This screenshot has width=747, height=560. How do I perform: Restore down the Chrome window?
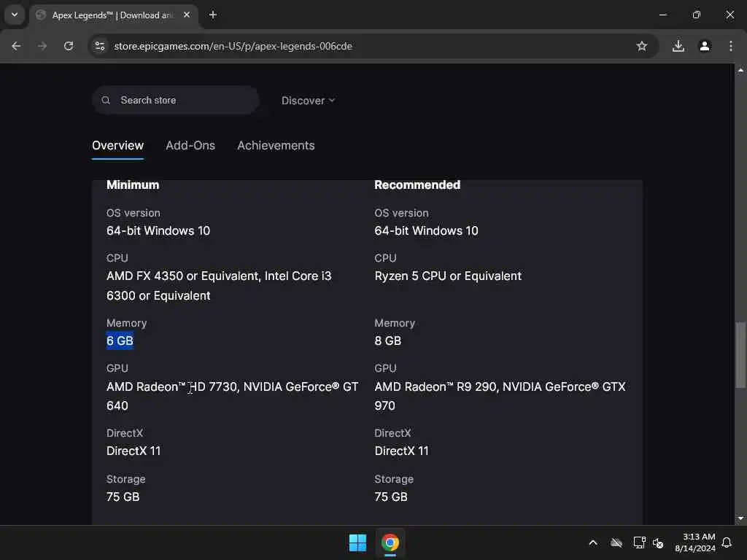coord(697,15)
